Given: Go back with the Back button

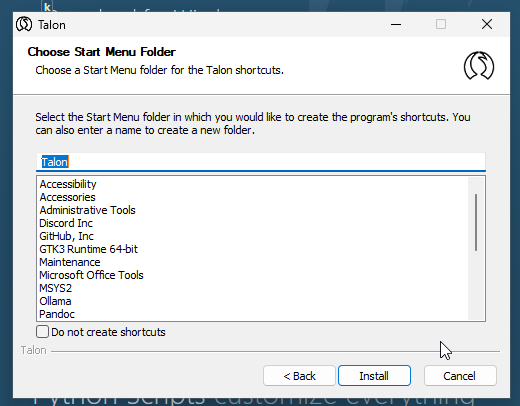Looking at the screenshot, I should pyautogui.click(x=299, y=376).
